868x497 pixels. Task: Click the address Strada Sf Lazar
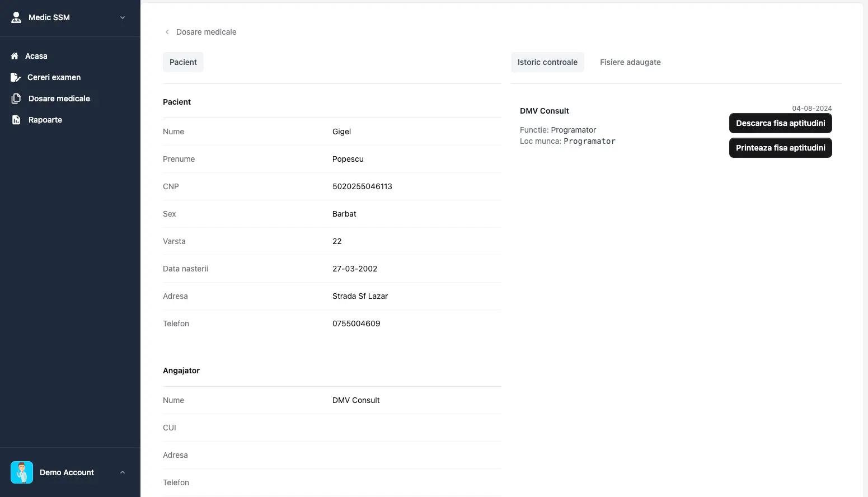(x=360, y=296)
